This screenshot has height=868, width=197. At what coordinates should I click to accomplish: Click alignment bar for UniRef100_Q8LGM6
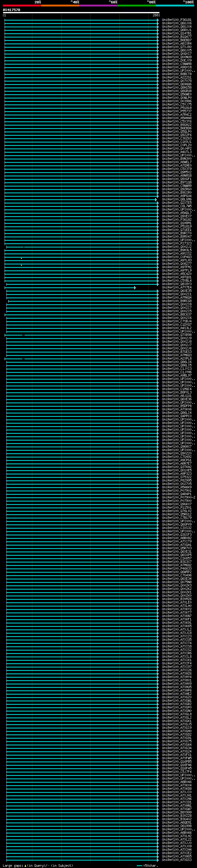[x=80, y=200]
